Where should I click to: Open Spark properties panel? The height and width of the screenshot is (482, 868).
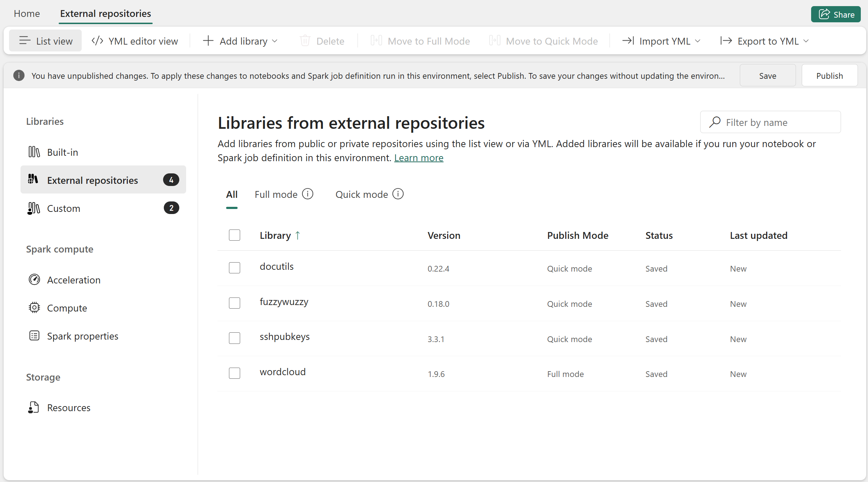tap(82, 336)
